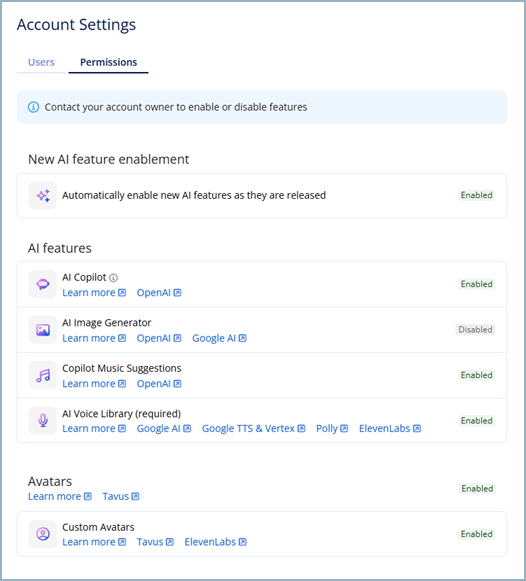Open Custom Avatars Learn more link

(94, 542)
